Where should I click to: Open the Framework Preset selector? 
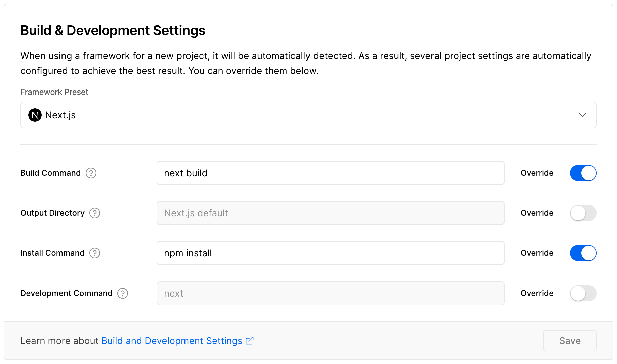point(308,115)
